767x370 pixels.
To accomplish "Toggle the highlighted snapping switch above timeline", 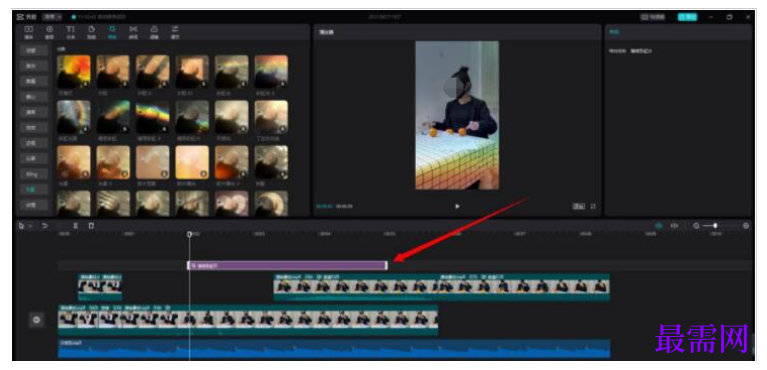I will [x=658, y=226].
